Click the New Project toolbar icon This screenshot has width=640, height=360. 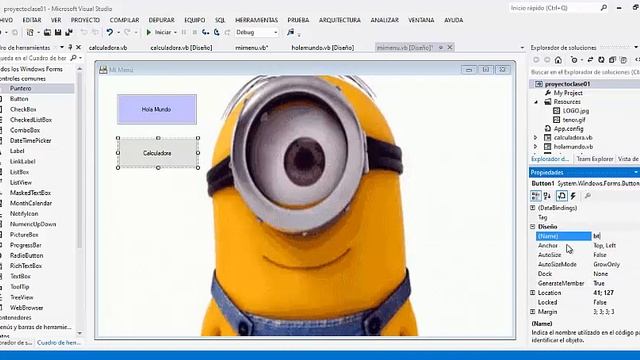[30, 32]
